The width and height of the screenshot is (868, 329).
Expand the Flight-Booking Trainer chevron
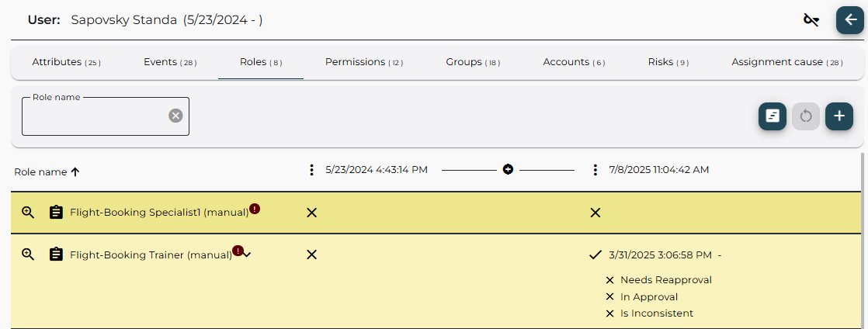[247, 255]
